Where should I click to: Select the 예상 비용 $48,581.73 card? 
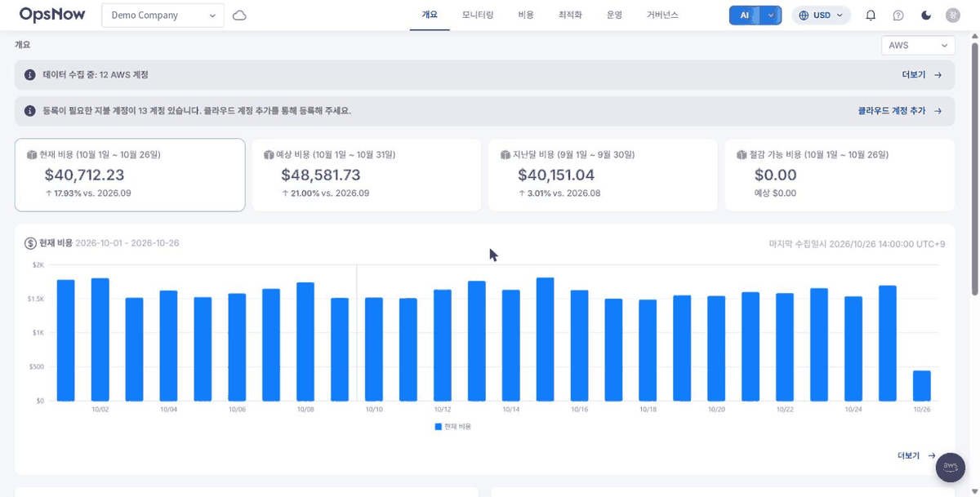[x=367, y=175]
